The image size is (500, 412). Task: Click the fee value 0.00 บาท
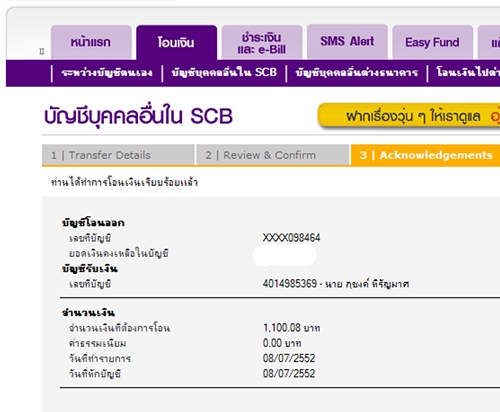(x=282, y=343)
